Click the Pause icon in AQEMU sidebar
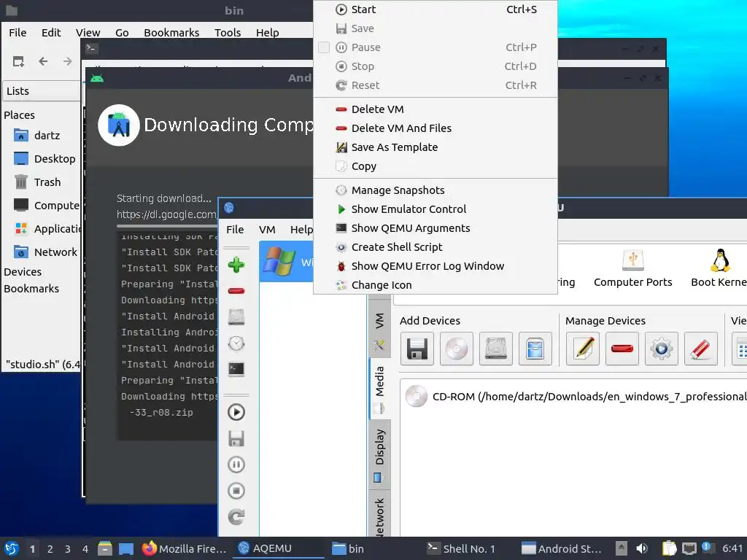The width and height of the screenshot is (747, 560). coord(236,464)
